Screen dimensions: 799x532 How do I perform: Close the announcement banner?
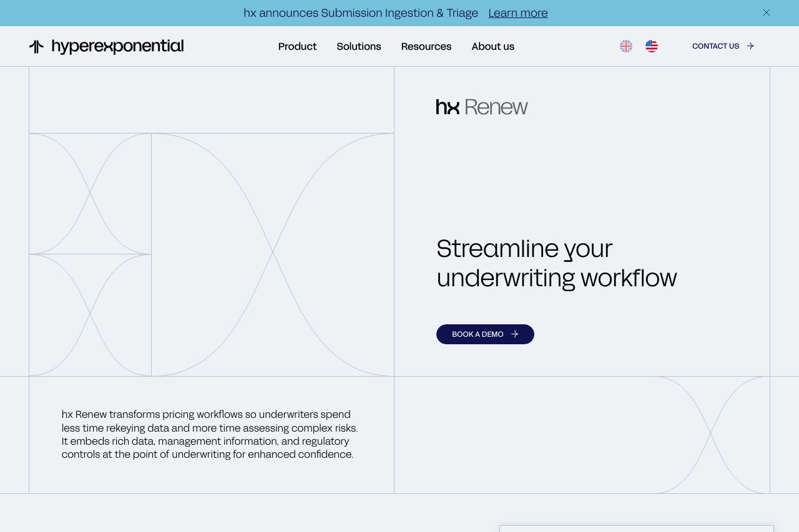tap(767, 12)
